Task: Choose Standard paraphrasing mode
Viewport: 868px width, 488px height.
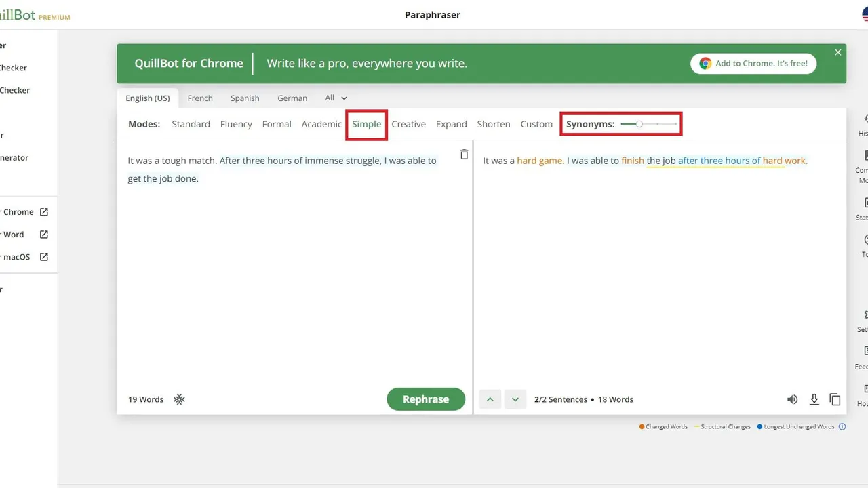Action: coord(191,124)
